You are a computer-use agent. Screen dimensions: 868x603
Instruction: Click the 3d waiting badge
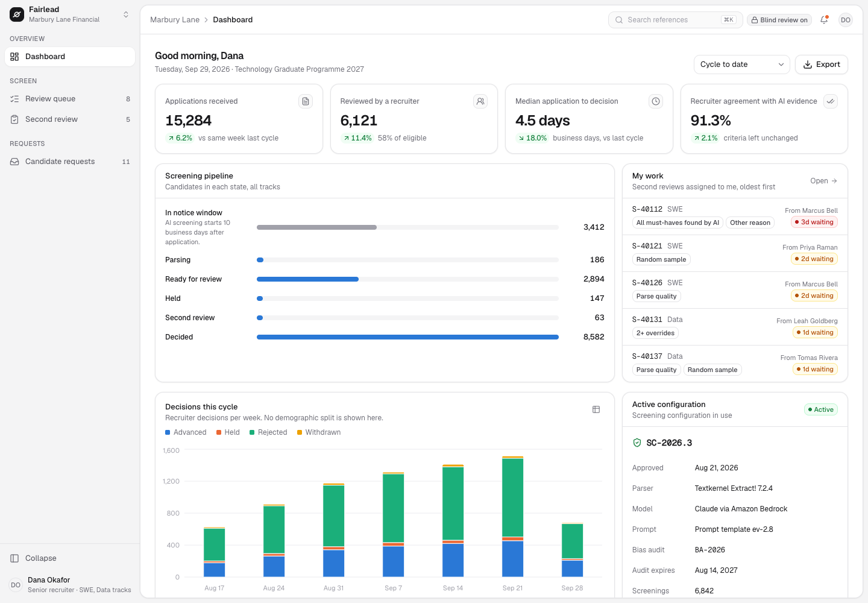814,222
